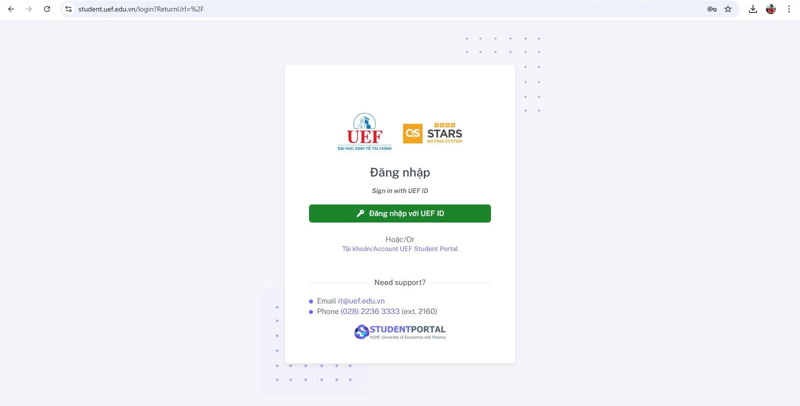View site information next to URL
800x406 pixels.
68,9
